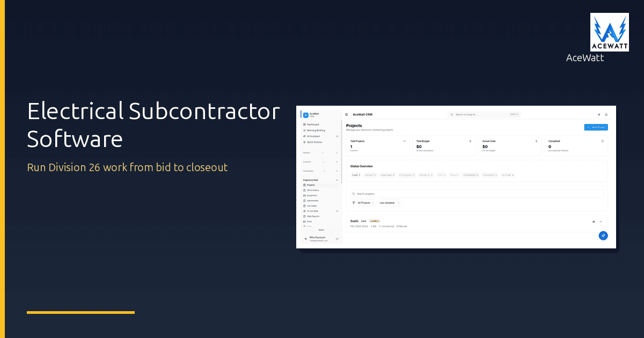Image resolution: width=644 pixels, height=338 pixels.
Task: Toggle the sidebar panel icon beside AceWatt CRM
Action: pos(347,114)
